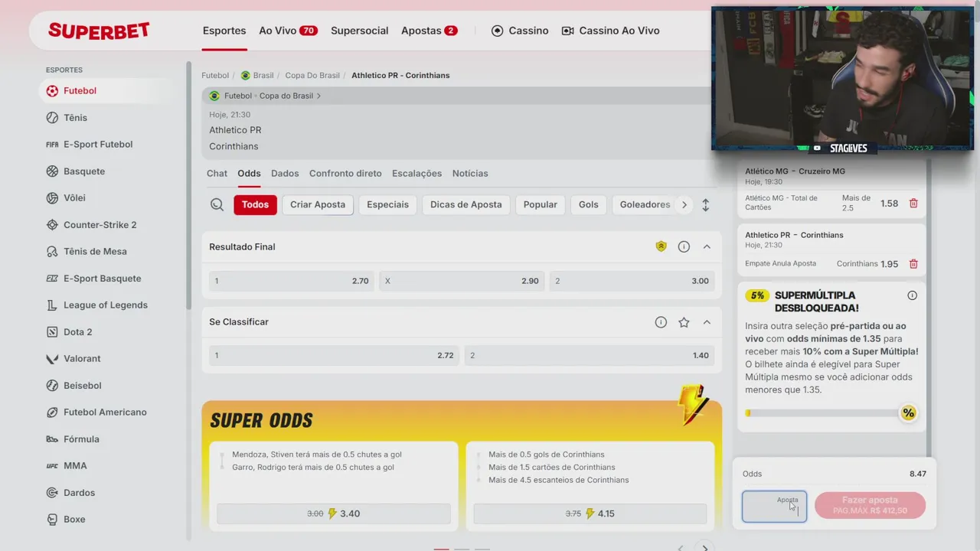Click the Fazer aposta button
This screenshot has height=551, width=980.
(x=870, y=505)
